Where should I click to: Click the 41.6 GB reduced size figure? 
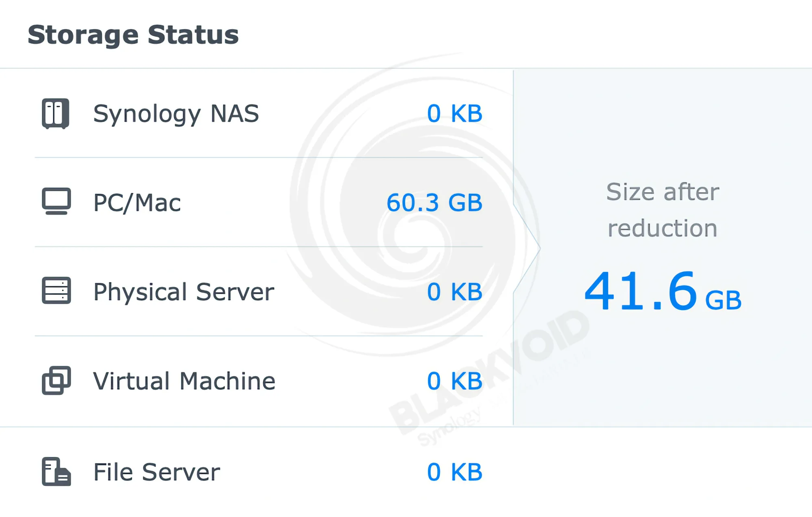(x=663, y=291)
